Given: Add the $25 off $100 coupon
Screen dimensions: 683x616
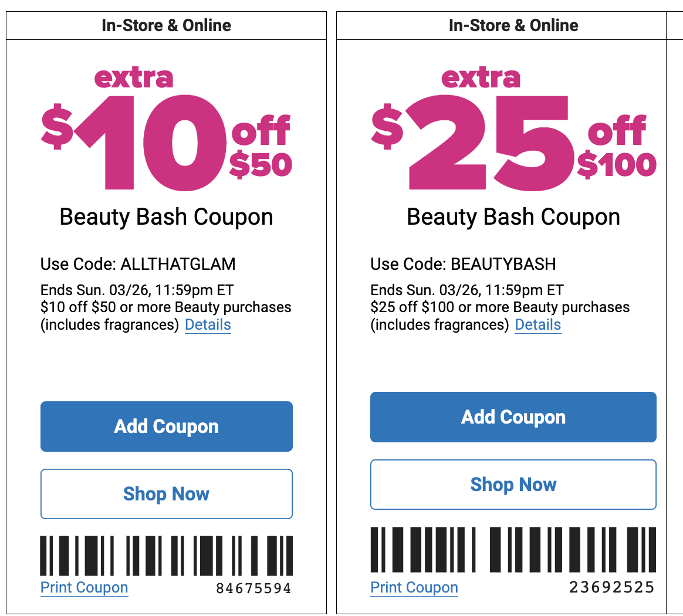Looking at the screenshot, I should coord(513,417).
